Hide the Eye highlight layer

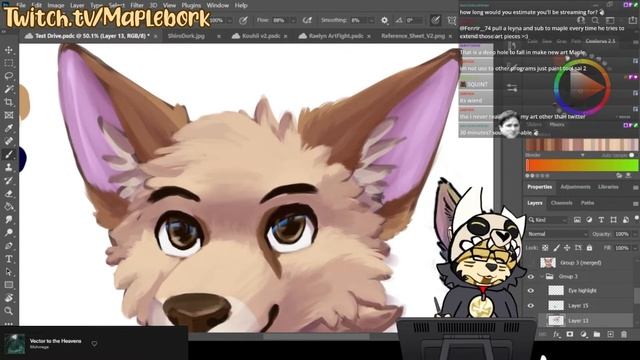tap(531, 291)
